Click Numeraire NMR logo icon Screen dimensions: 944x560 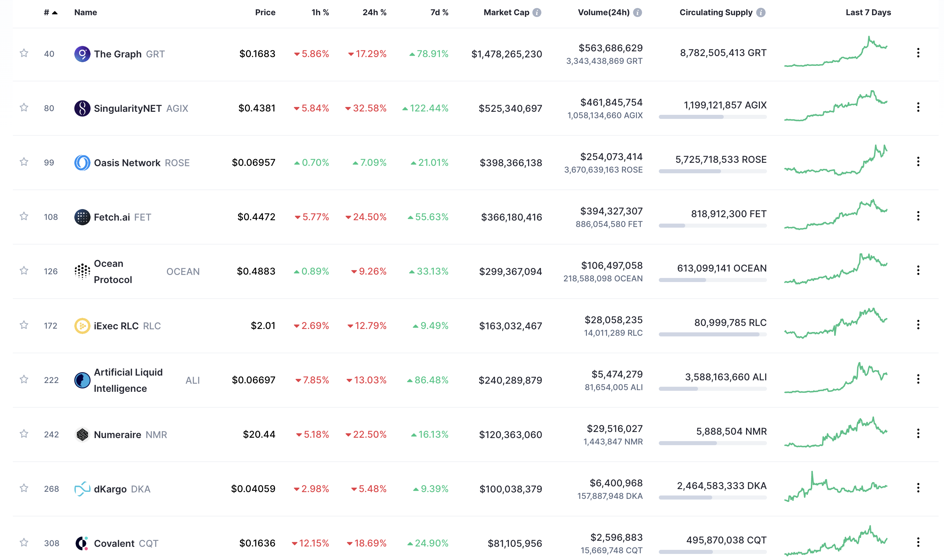click(82, 434)
